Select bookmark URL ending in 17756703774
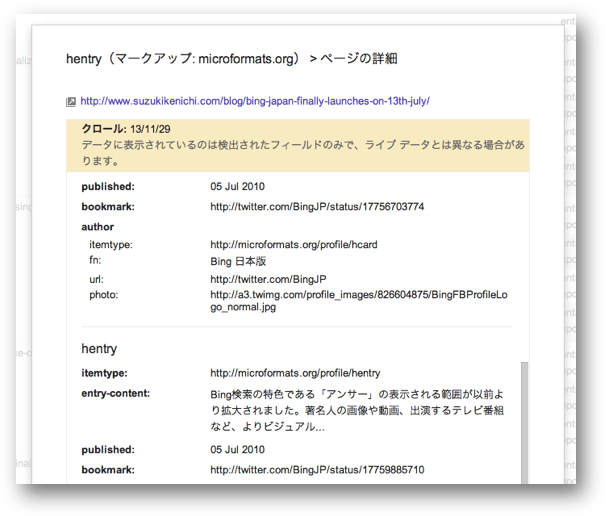The image size is (606, 516). [x=317, y=207]
